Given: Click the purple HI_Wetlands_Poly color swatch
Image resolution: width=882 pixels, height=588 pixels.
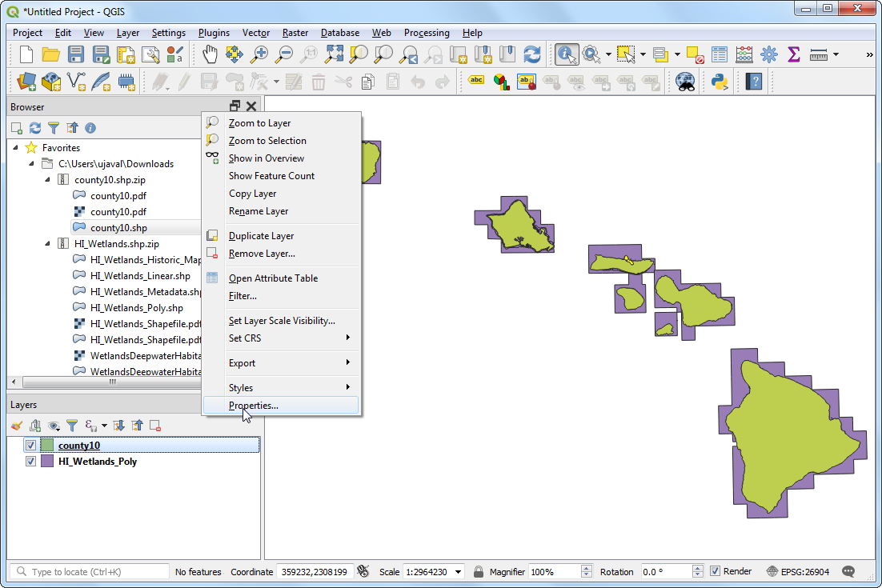Looking at the screenshot, I should (47, 462).
